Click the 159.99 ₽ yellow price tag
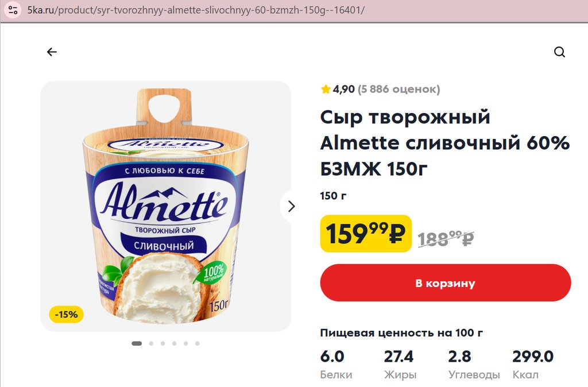The width and height of the screenshot is (588, 387). coord(366,233)
